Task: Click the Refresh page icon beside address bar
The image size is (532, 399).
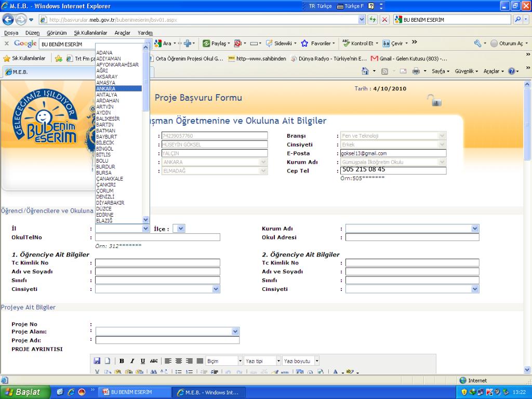Action: 373,20
